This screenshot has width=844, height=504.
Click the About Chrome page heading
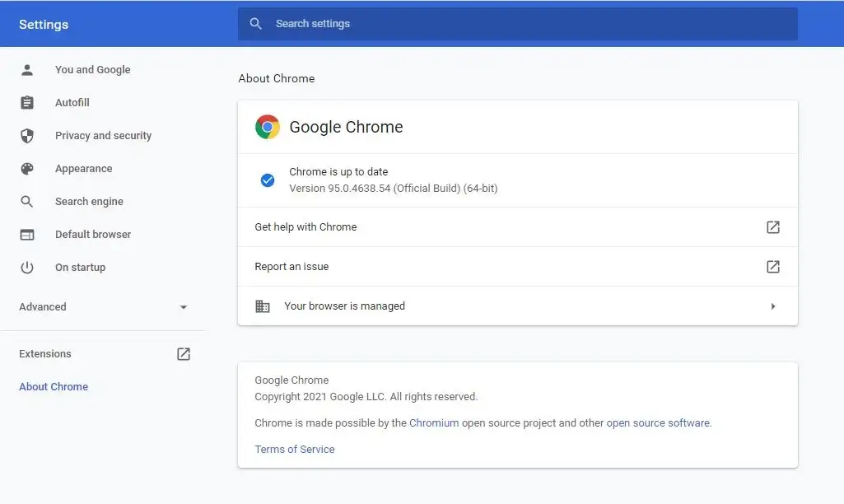[x=276, y=78]
